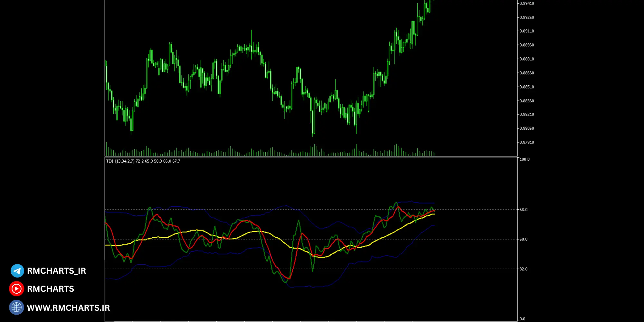
Task: Click the 0.88660 price axis label
Action: coord(526,73)
